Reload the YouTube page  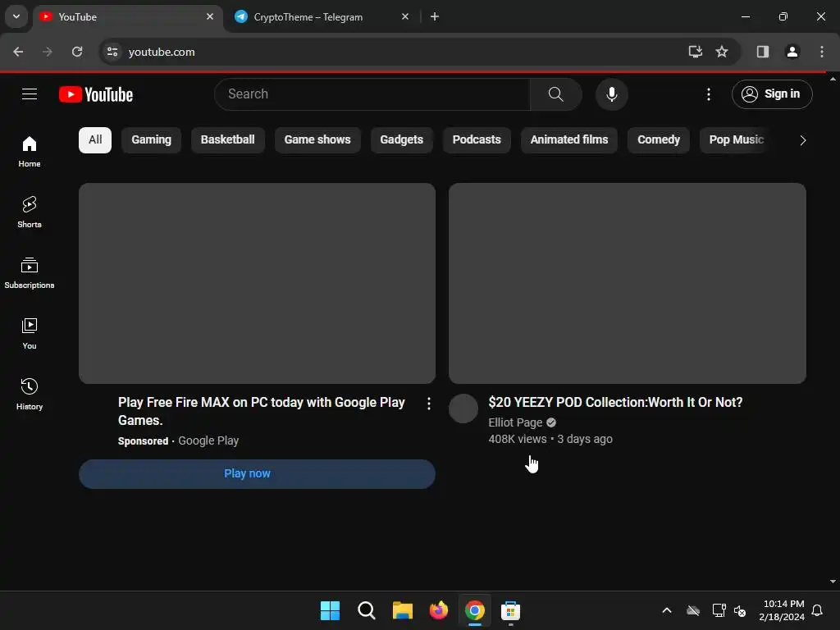click(x=77, y=52)
